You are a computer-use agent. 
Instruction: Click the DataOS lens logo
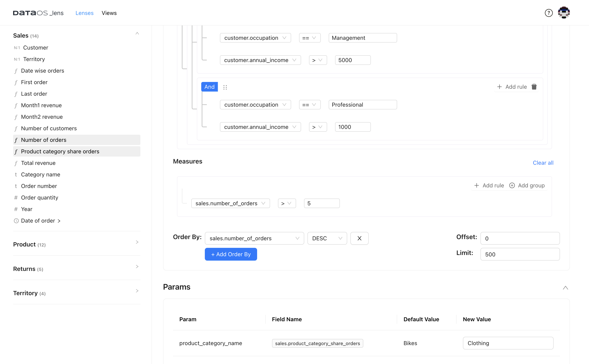(x=38, y=13)
